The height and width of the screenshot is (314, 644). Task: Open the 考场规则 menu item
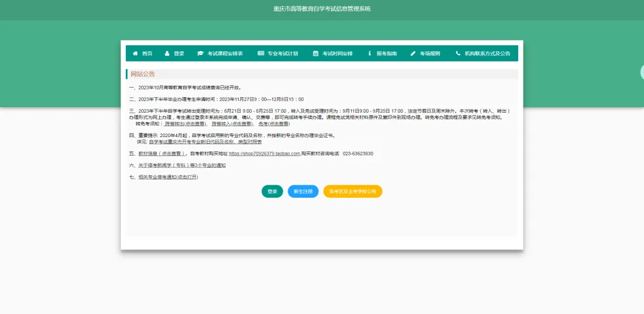(x=425, y=54)
